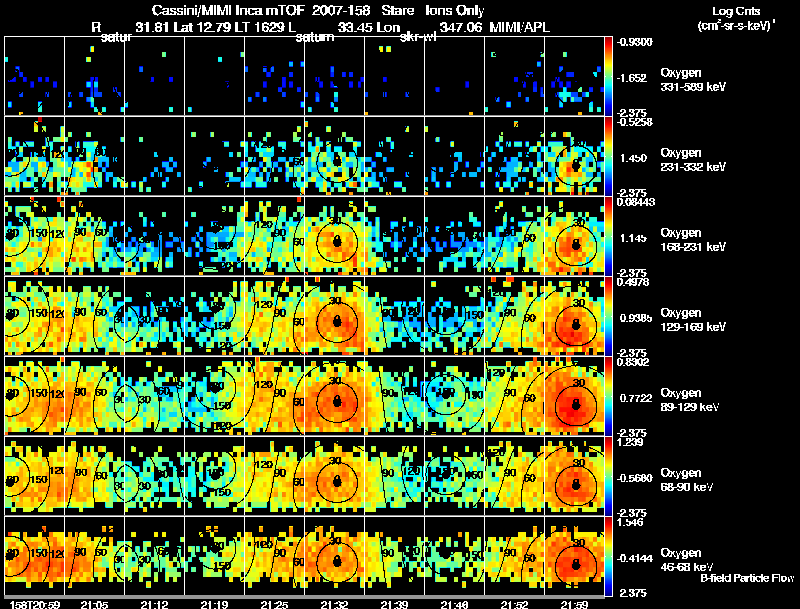Click the 33.45 L value in the header
The height and width of the screenshot is (609, 800).
[x=355, y=27]
